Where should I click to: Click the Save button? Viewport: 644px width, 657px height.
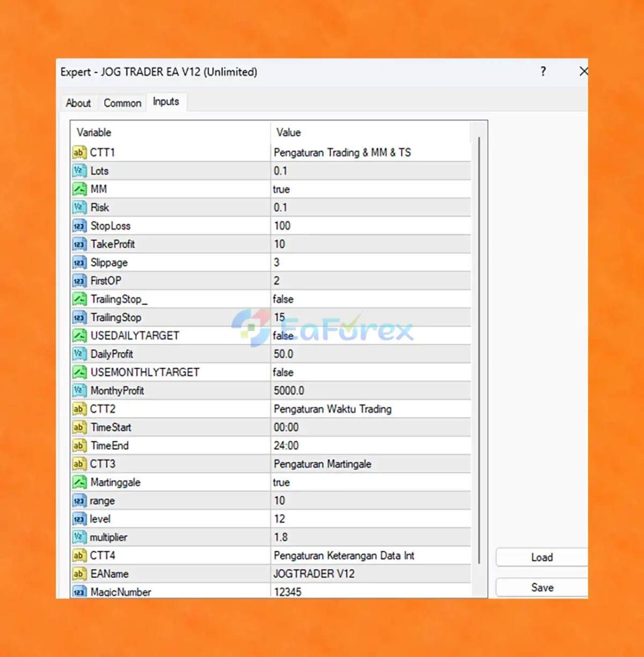tap(542, 587)
